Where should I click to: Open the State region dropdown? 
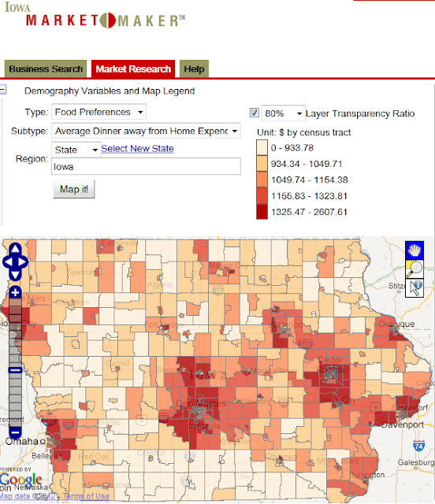pos(76,150)
